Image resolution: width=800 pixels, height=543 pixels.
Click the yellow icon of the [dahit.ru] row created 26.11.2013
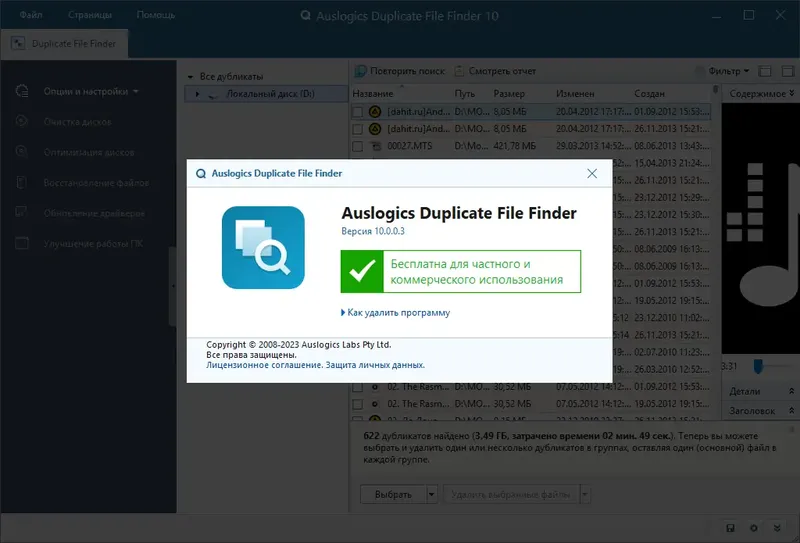[375, 129]
